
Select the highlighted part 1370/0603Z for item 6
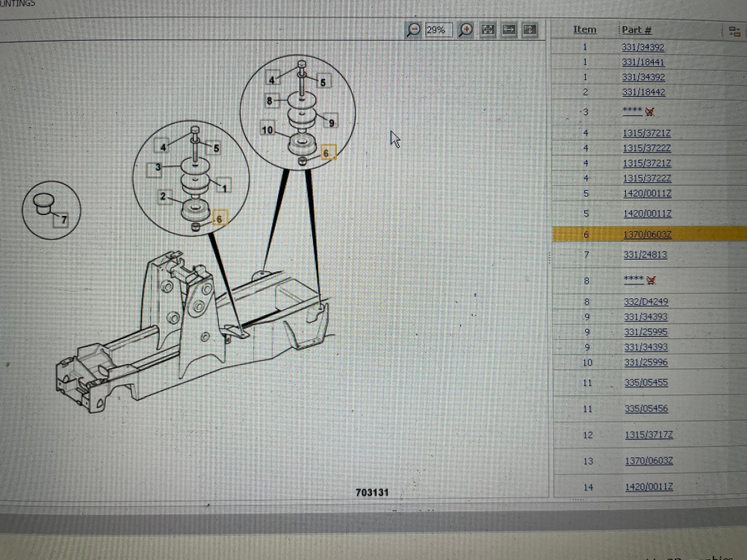point(647,234)
